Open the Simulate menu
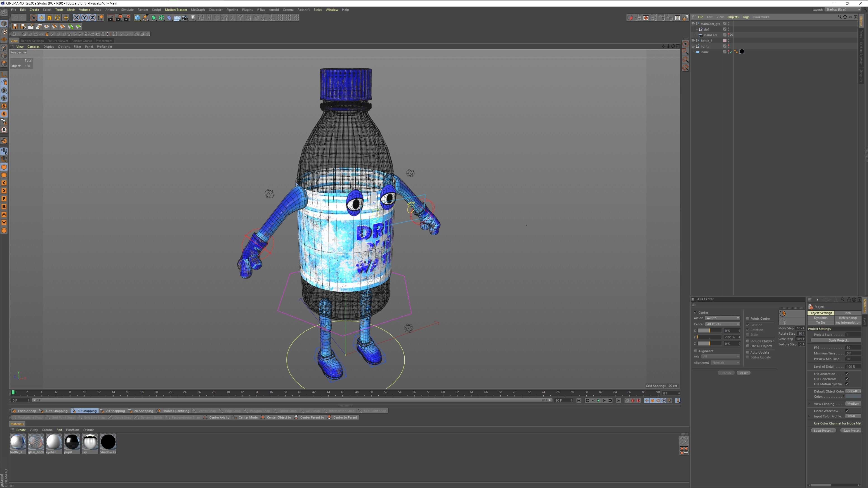Viewport: 868px width, 488px height. pyautogui.click(x=127, y=9)
